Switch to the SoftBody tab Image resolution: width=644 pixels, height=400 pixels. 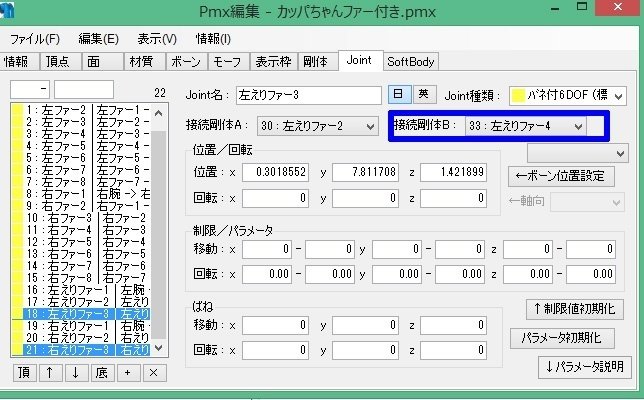tap(411, 62)
